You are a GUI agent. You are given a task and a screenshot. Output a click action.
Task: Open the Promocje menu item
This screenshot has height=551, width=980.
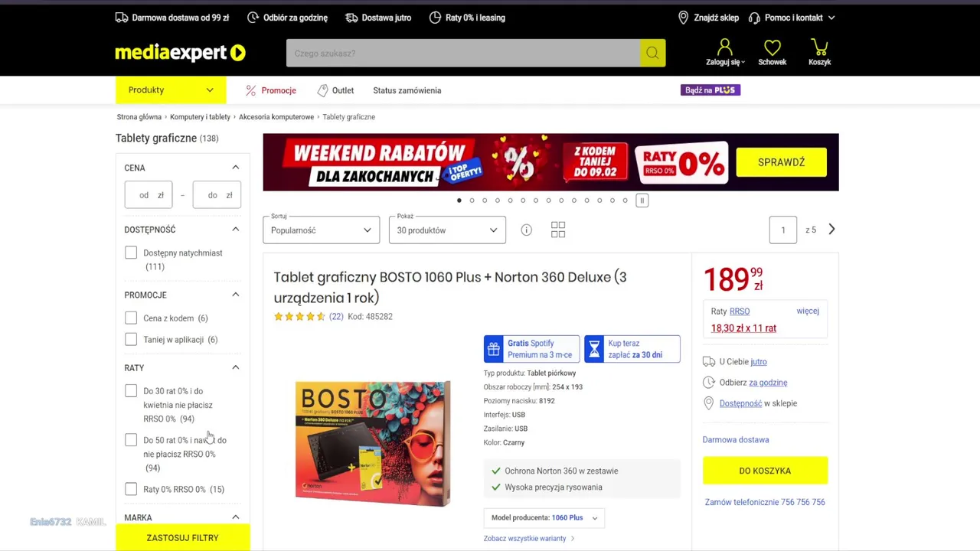pos(278,90)
